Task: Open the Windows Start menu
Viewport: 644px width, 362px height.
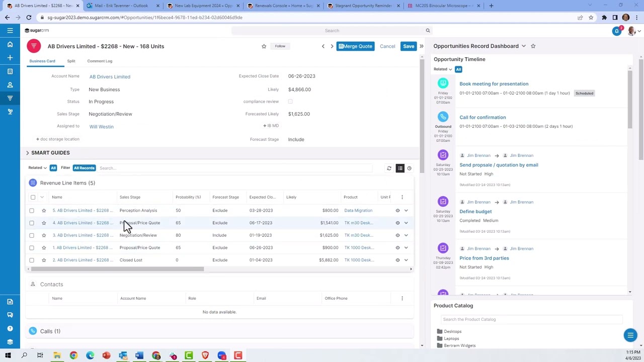Action: pyautogui.click(x=8, y=356)
